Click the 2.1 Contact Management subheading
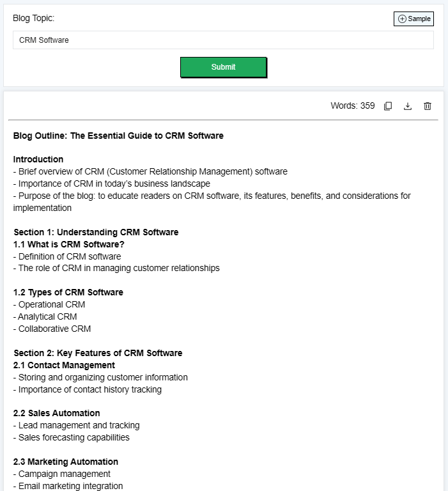The image size is (448, 491). coord(64,365)
